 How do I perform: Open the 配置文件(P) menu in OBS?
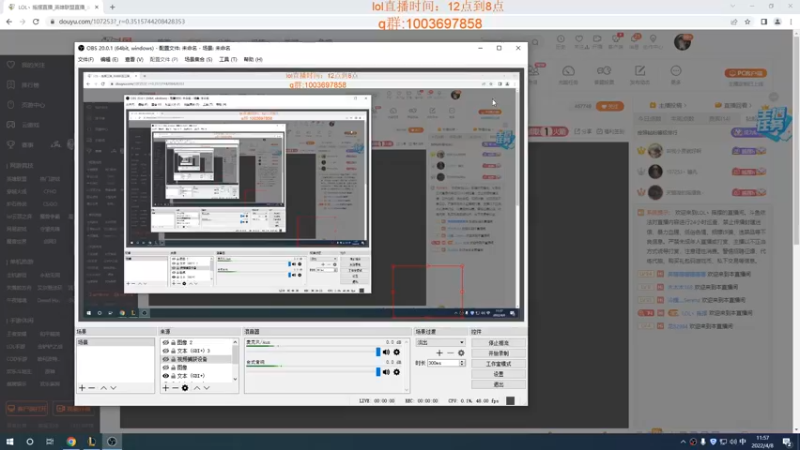point(163,60)
